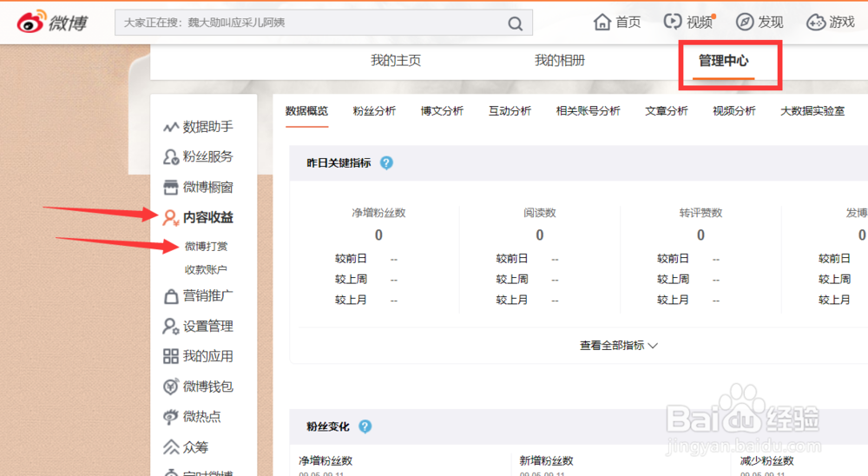
Task: Click the 微博橱窗 shop icon
Action: 170,188
